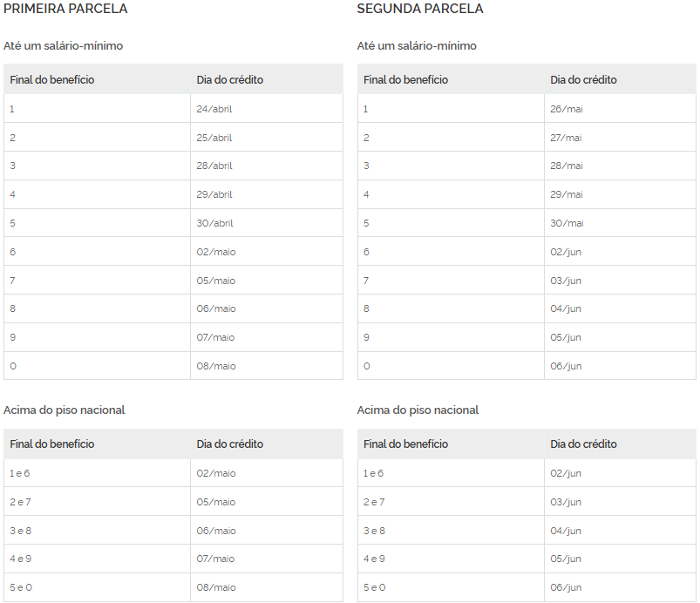Click the "28/mai" date cell
This screenshot has width=700, height=603.
566,166
